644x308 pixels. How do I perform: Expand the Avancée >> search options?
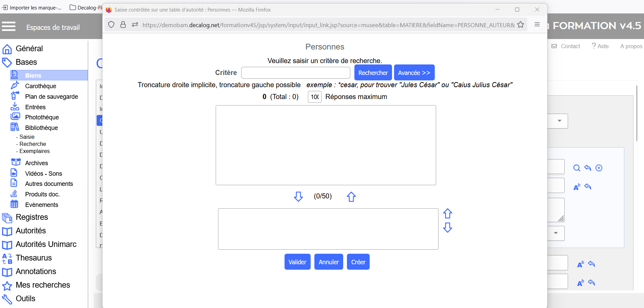414,73
